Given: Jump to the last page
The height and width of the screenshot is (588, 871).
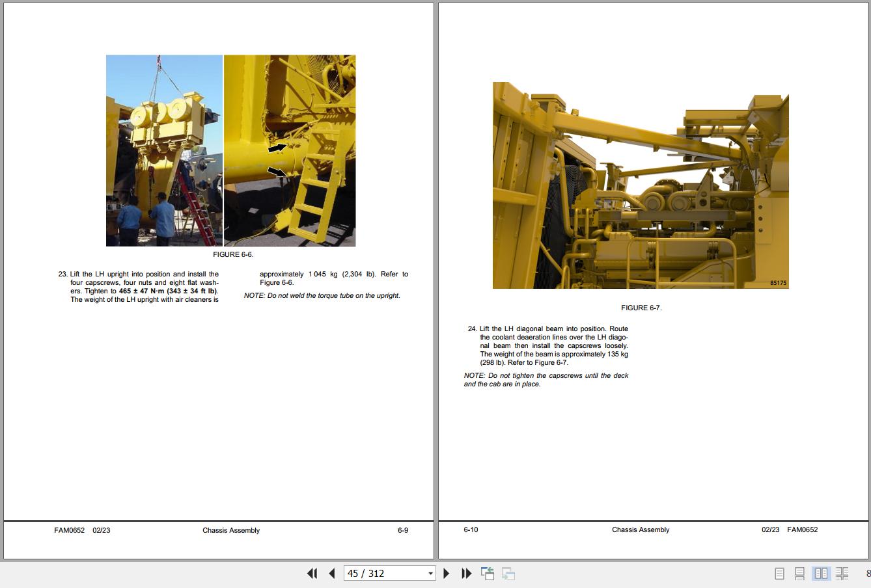Looking at the screenshot, I should 466,573.
